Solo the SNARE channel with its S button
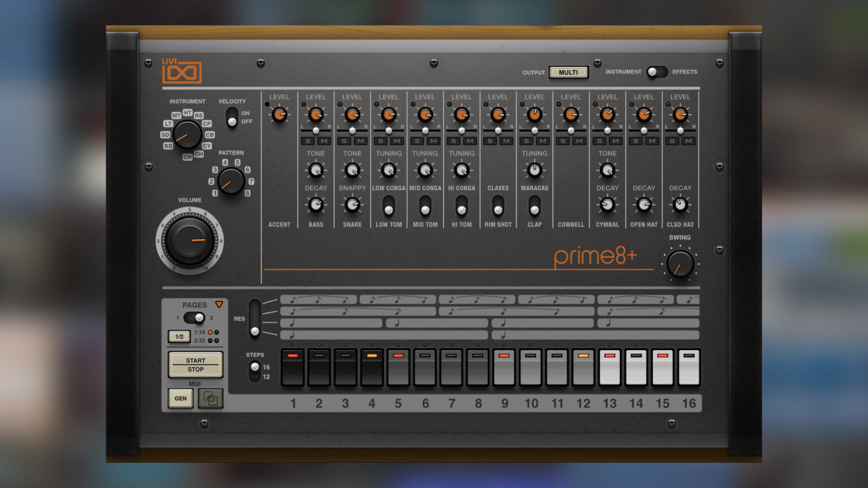Image resolution: width=868 pixels, height=488 pixels. point(345,141)
